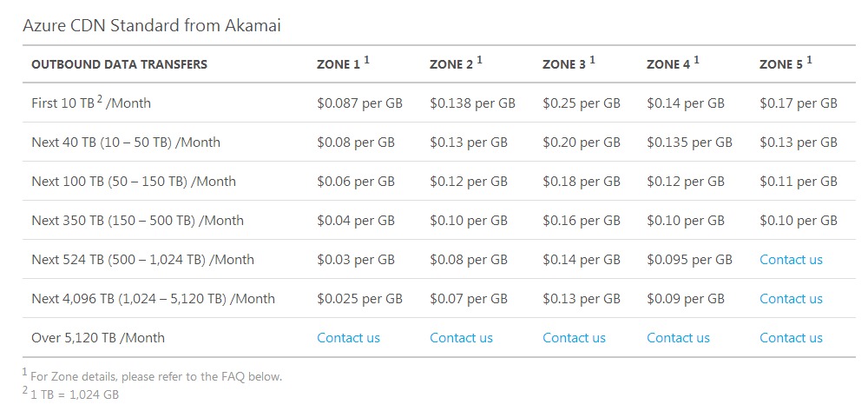The height and width of the screenshot is (411, 868).
Task: Click the Azure CDN Standard from Akamai heading
Action: click(x=151, y=26)
